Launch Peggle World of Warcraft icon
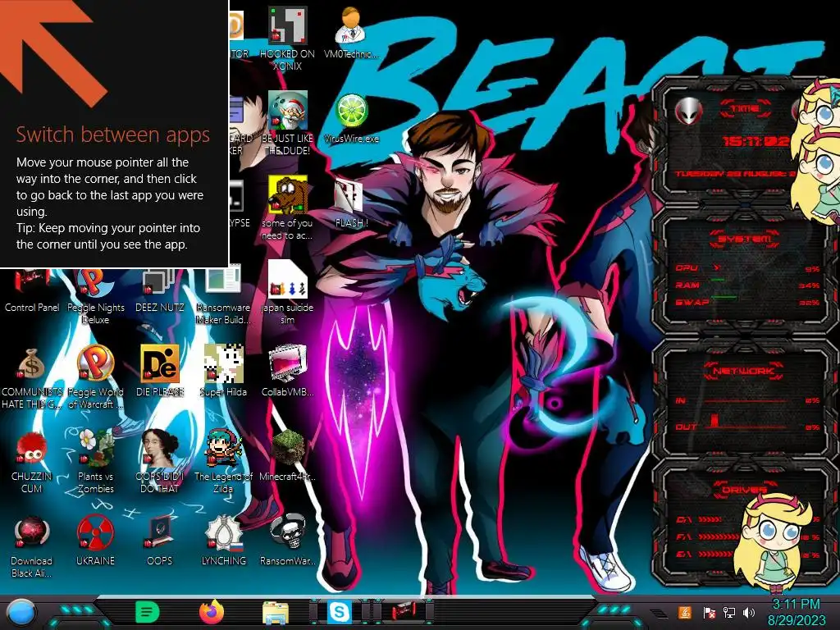The image size is (840, 630). pyautogui.click(x=96, y=377)
